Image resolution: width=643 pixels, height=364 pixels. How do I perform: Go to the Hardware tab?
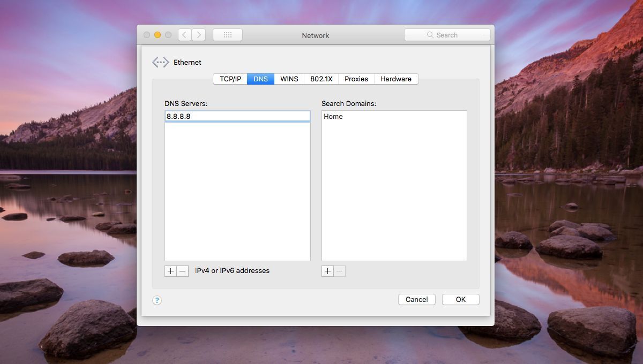396,79
